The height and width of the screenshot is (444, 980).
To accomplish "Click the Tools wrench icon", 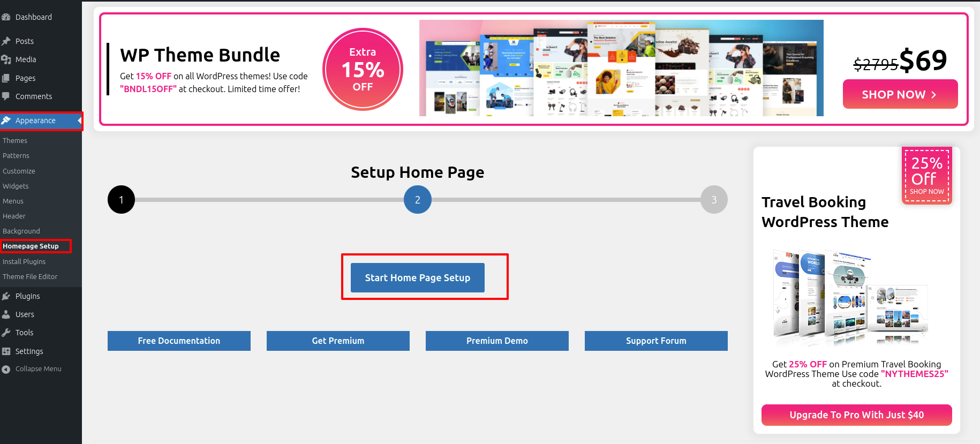I will click(x=6, y=333).
